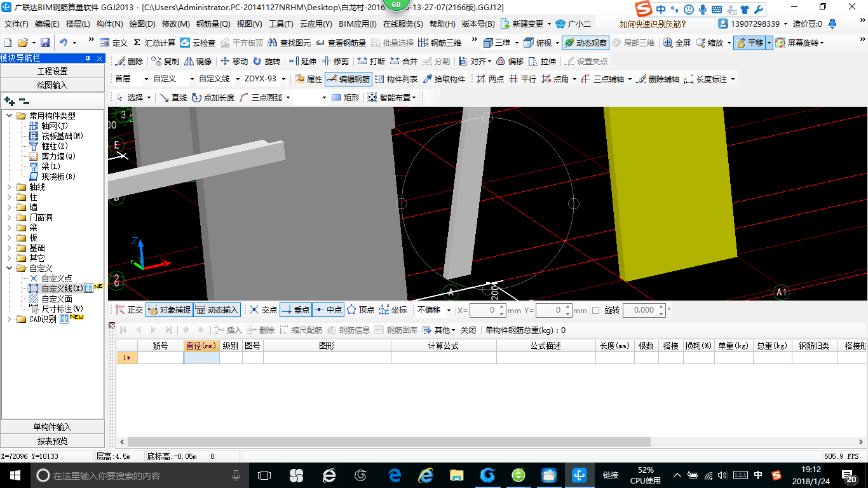868x488 pixels.
Task: Expand the 轴线 tree node
Action: click(10, 187)
